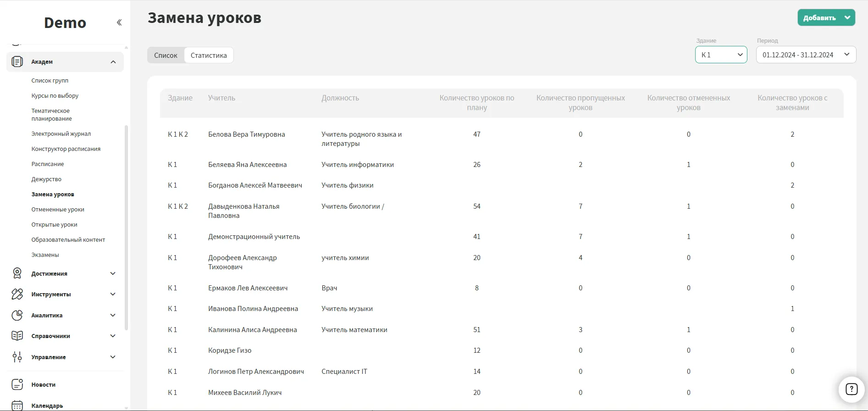Expand the Добавить button dropdown arrow

[x=847, y=18]
